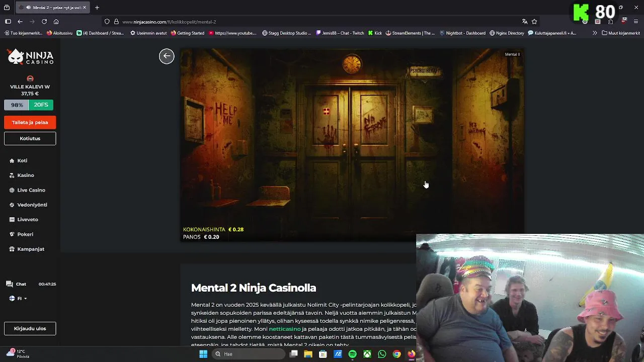
Task: Open Spotify from the taskbar
Action: (x=353, y=354)
